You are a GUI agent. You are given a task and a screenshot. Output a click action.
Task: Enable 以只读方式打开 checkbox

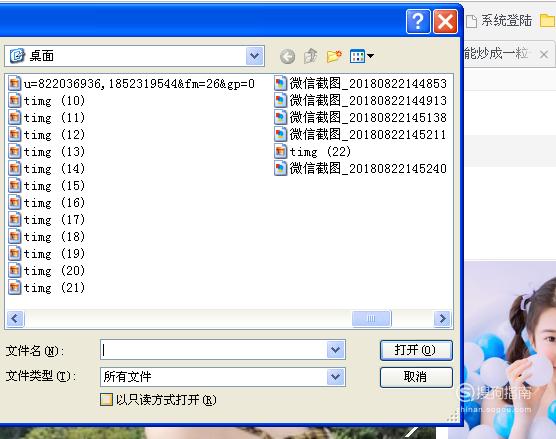[x=106, y=399]
